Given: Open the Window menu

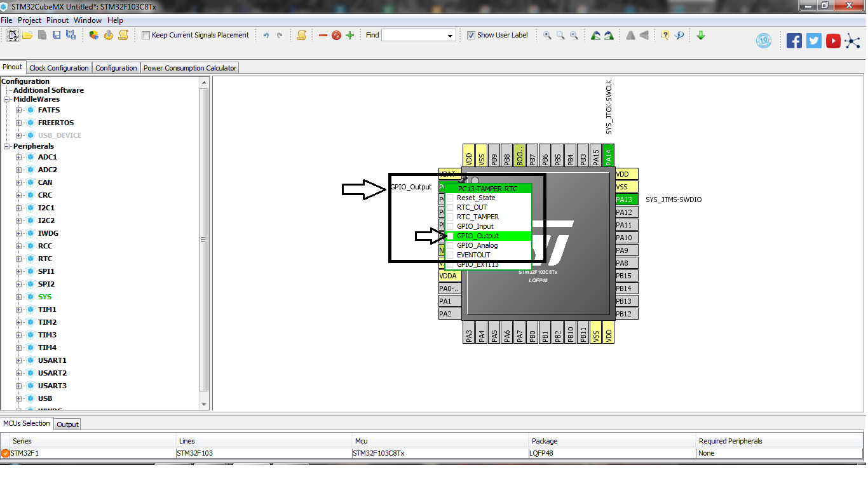Looking at the screenshot, I should click(88, 20).
